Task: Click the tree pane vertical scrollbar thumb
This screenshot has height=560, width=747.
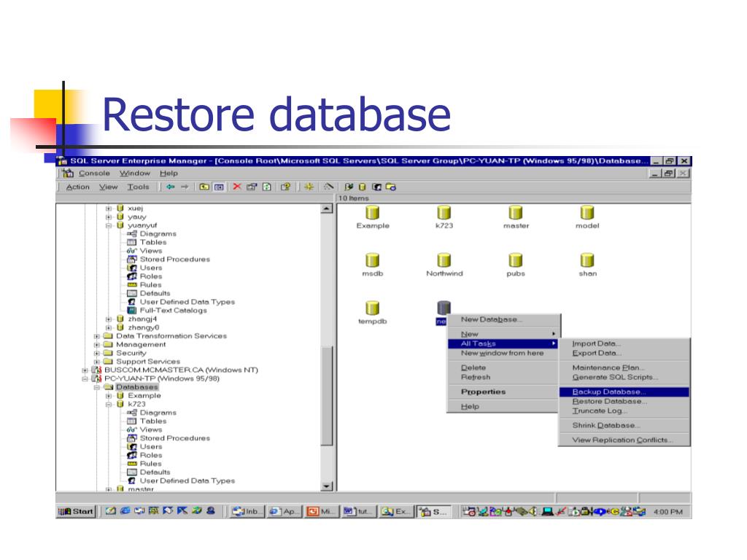Action: pyautogui.click(x=327, y=396)
